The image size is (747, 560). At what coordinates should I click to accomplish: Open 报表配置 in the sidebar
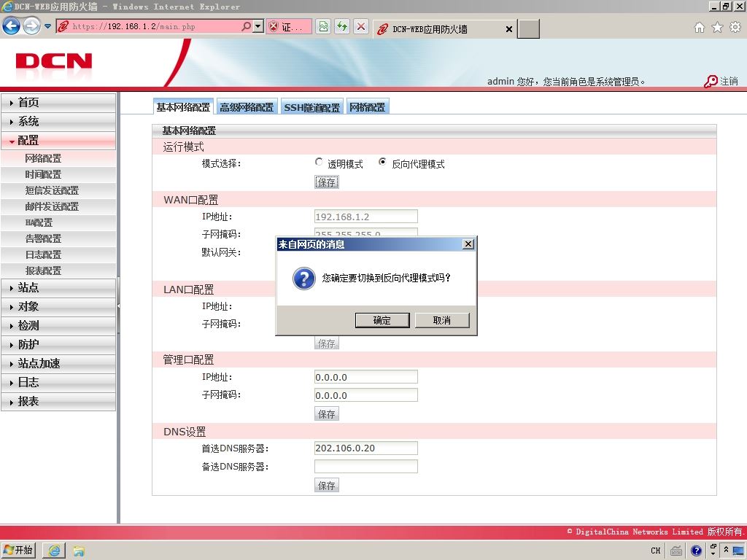tap(58, 271)
